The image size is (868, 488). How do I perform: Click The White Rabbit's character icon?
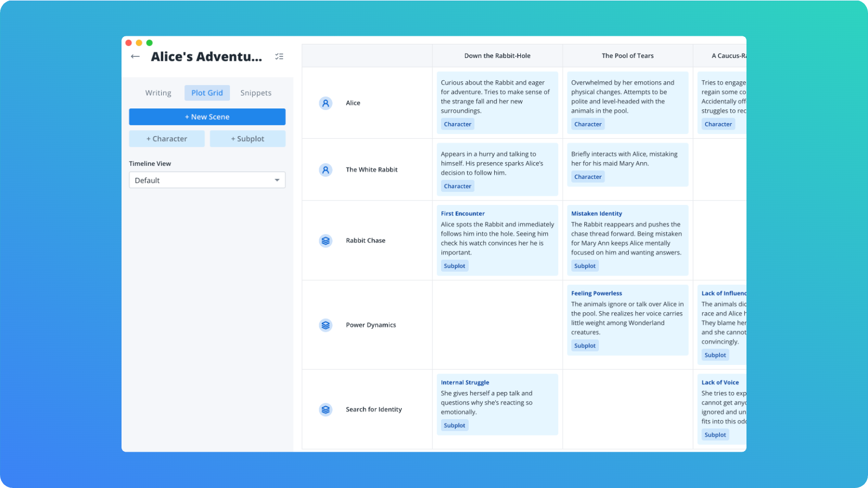click(x=325, y=170)
